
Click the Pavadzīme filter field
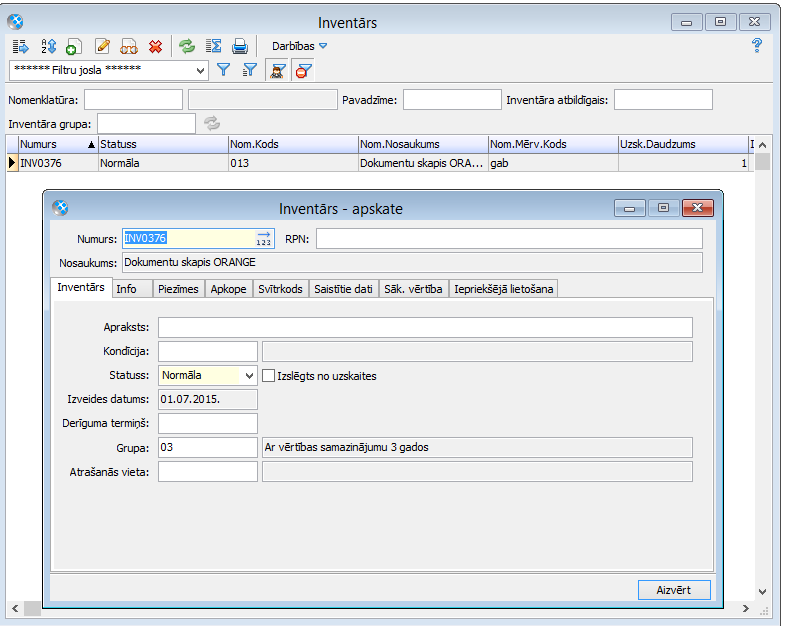tap(452, 99)
